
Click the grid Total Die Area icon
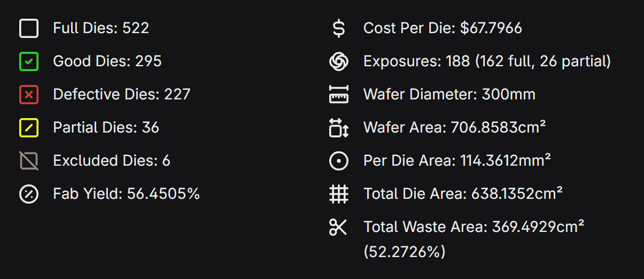339,194
